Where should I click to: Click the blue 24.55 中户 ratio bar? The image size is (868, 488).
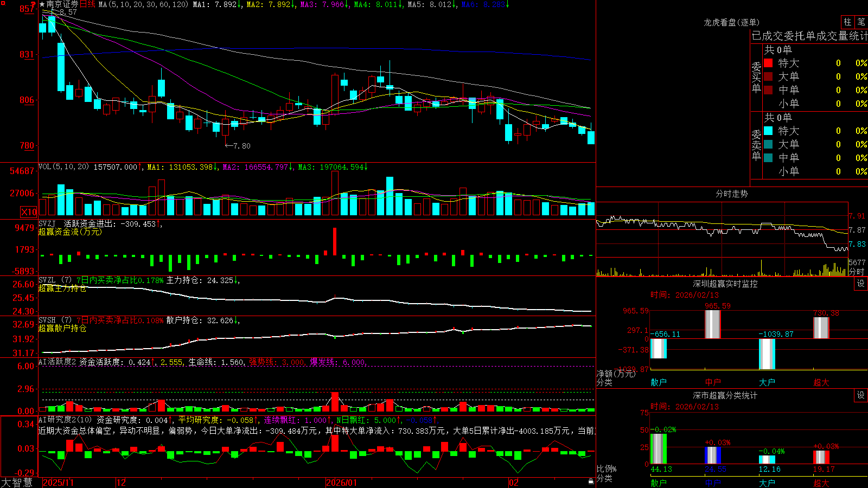click(x=713, y=455)
